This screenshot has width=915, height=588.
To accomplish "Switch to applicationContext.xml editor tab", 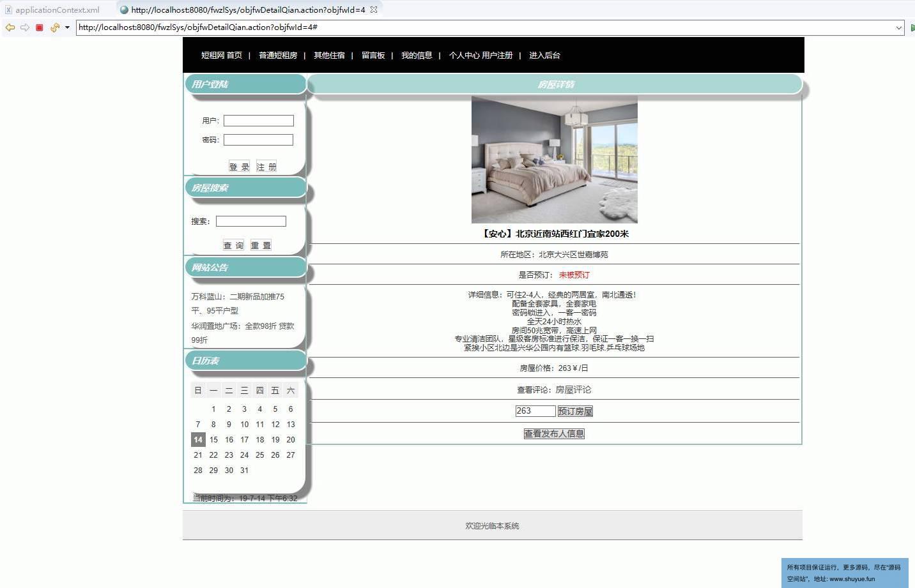I will (57, 10).
